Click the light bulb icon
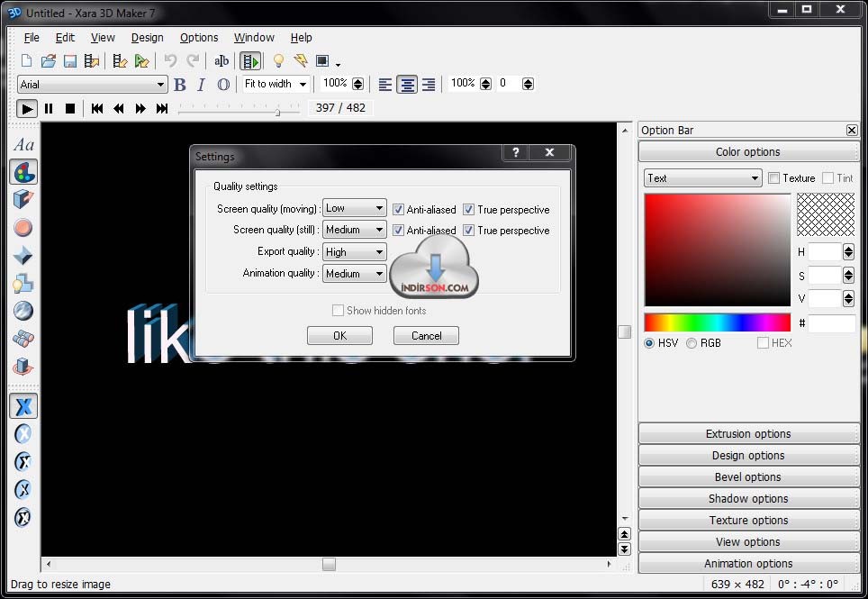 click(x=278, y=61)
